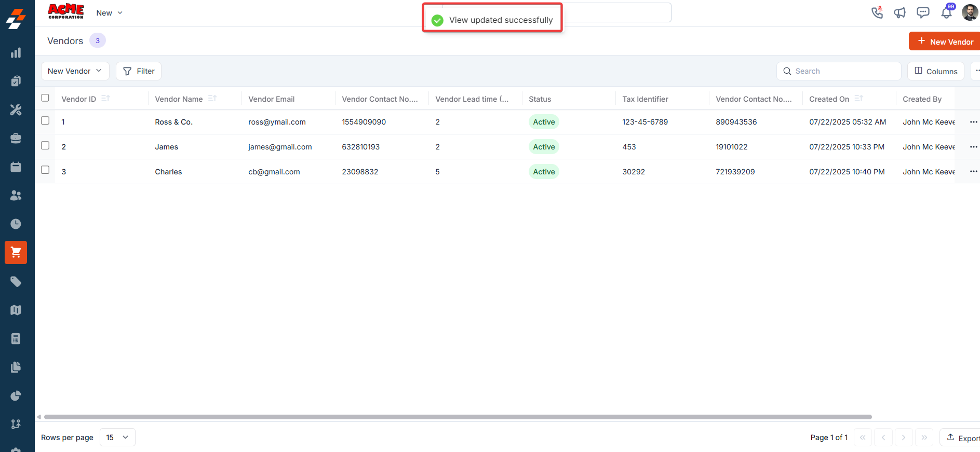Click vendor name Ross & Co.
The width and height of the screenshot is (980, 452).
pos(174,122)
